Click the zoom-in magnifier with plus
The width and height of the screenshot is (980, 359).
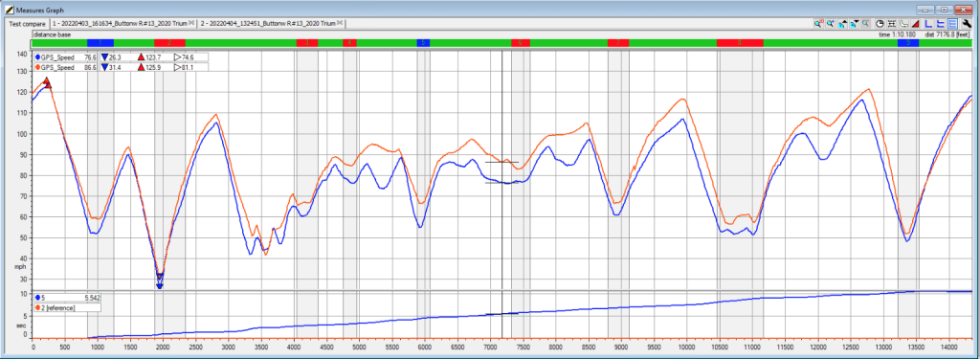pyautogui.click(x=831, y=23)
